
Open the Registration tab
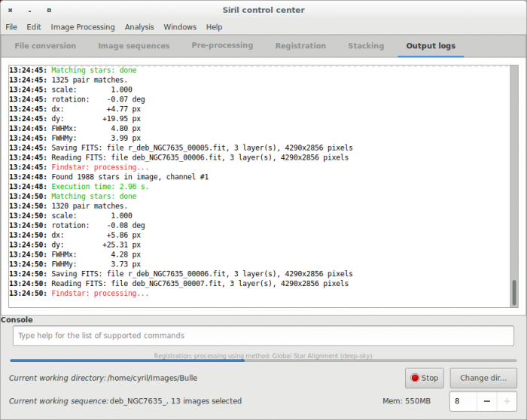tap(300, 46)
